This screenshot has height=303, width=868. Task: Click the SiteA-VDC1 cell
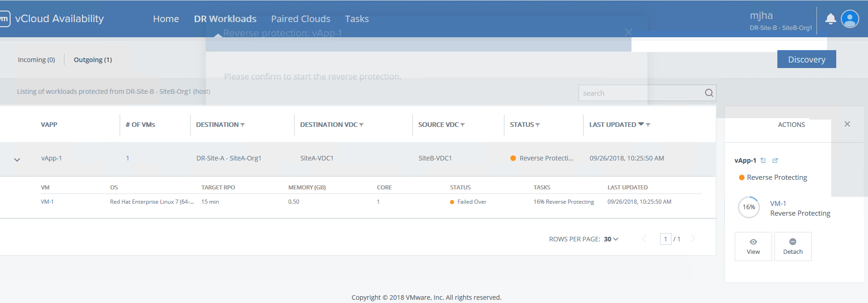[317, 158]
